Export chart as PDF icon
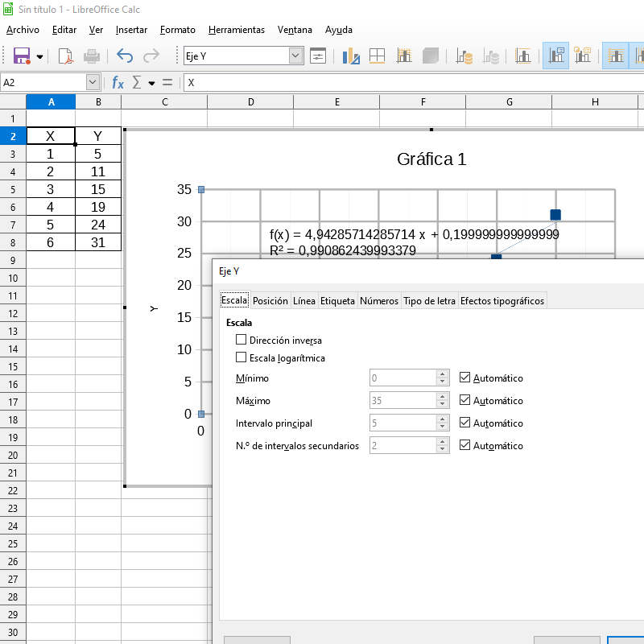The height and width of the screenshot is (644, 644). click(x=65, y=56)
